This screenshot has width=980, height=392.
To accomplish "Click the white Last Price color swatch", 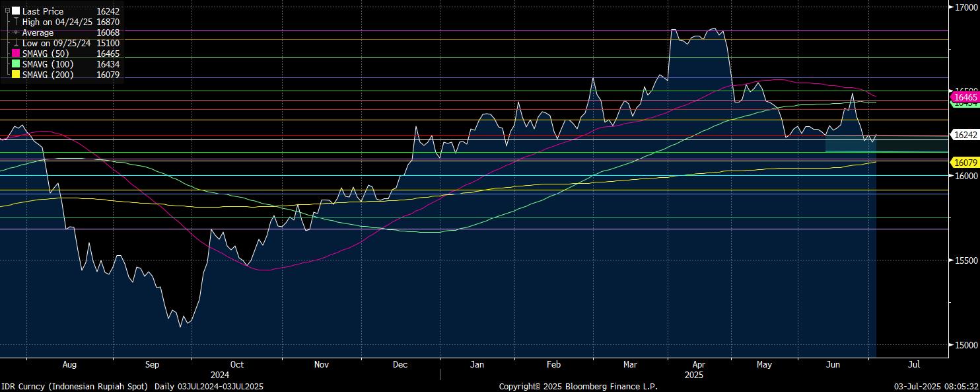I will point(16,11).
